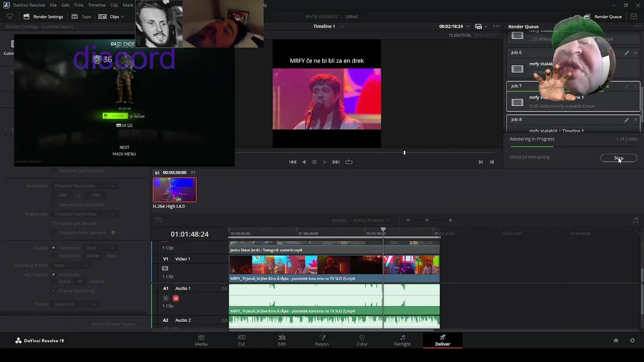Jump to last frame in viewer
The image size is (644, 362).
tap(336, 162)
